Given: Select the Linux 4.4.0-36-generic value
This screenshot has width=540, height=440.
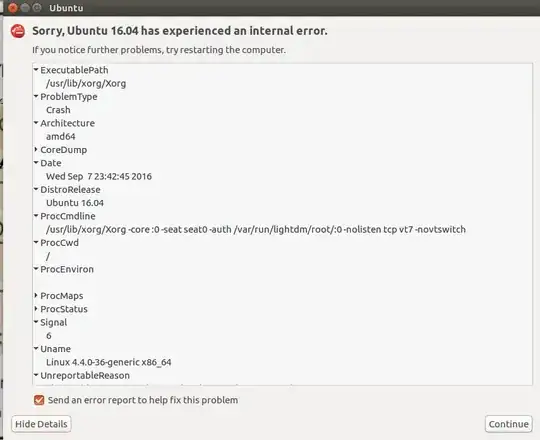Looking at the screenshot, I should [x=108, y=362].
